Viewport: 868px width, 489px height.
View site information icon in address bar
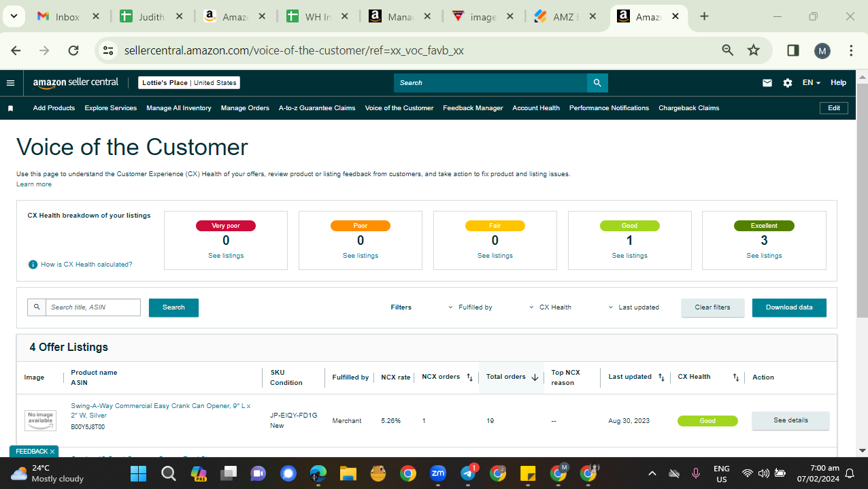coord(107,50)
